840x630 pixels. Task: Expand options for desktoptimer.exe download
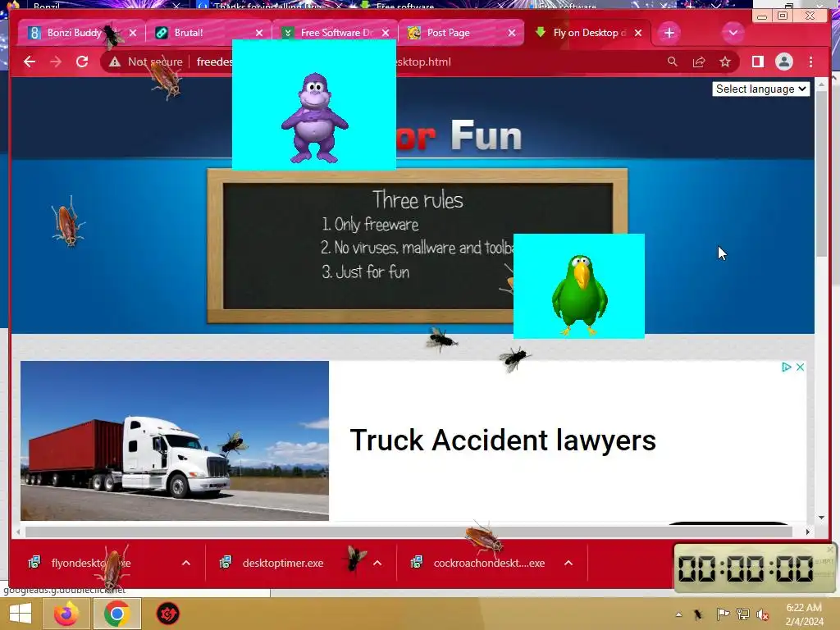click(x=377, y=563)
